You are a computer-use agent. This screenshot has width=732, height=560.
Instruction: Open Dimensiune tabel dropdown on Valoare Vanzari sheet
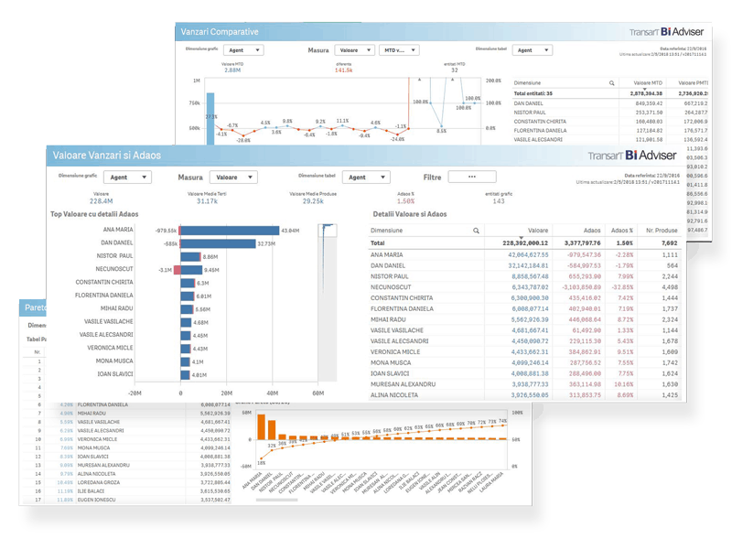[367, 178]
